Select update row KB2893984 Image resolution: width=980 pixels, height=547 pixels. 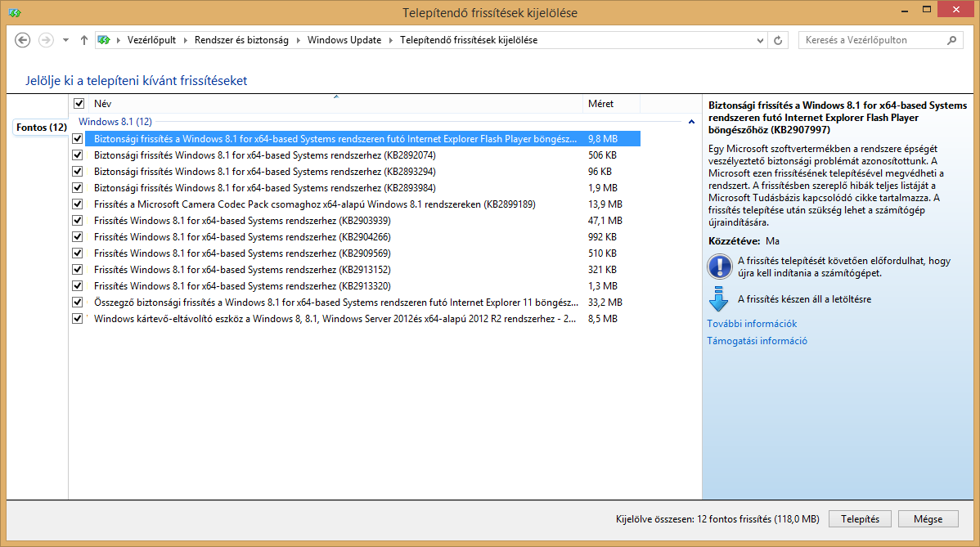click(x=364, y=187)
